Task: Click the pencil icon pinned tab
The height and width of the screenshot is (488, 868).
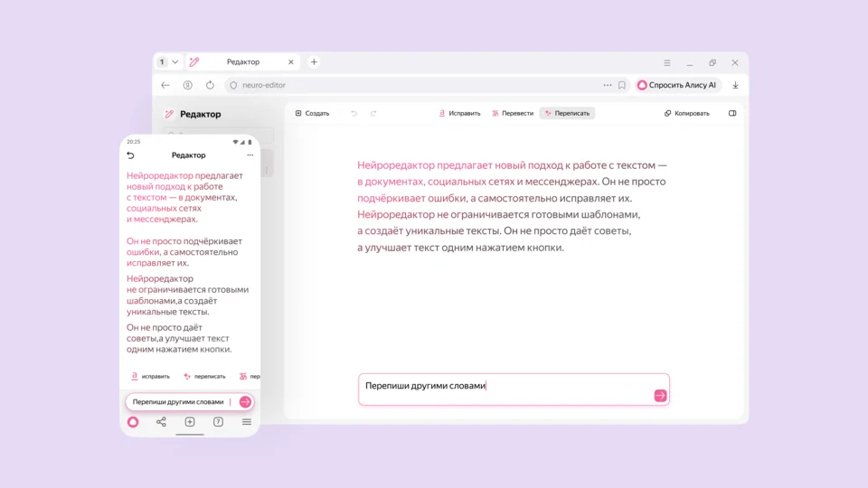Action: (x=194, y=62)
